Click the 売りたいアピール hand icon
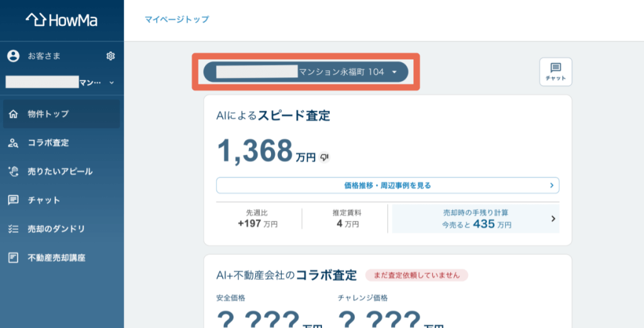This screenshot has width=644, height=328. pyautogui.click(x=14, y=171)
